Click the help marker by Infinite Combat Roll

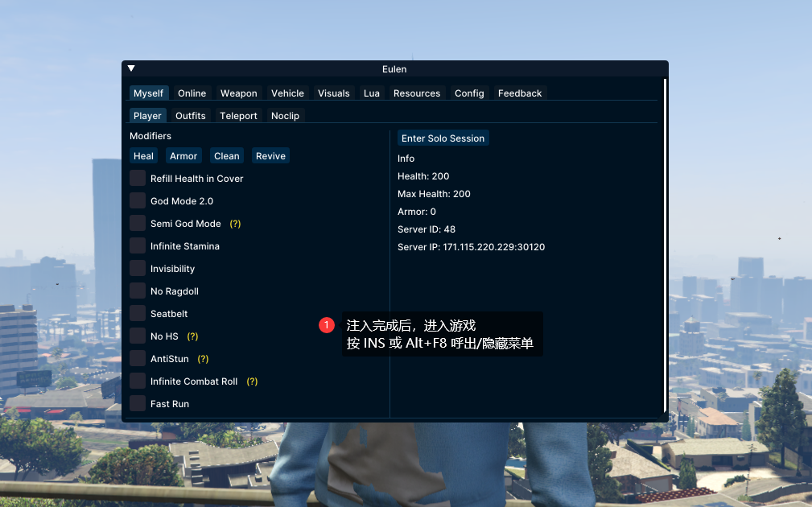(252, 381)
